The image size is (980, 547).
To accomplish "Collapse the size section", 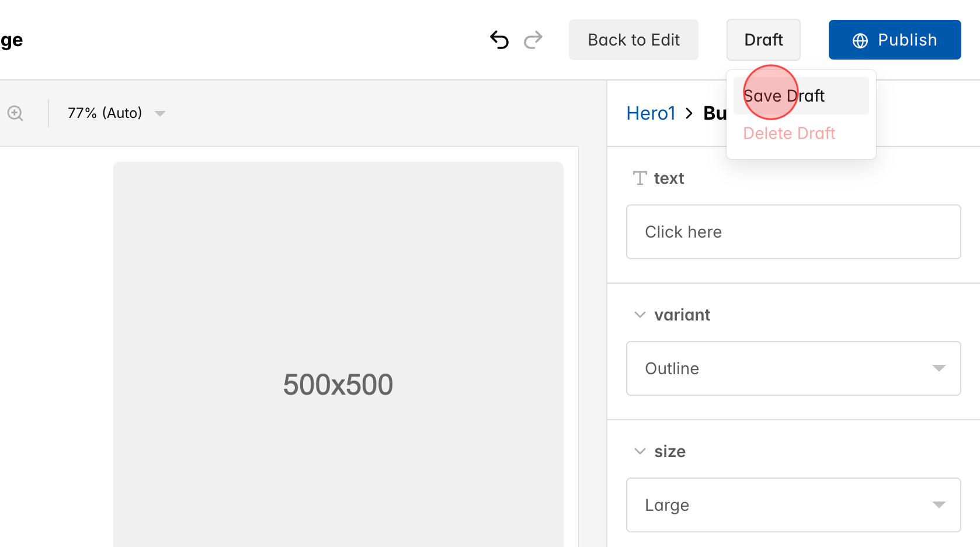I will coord(639,451).
